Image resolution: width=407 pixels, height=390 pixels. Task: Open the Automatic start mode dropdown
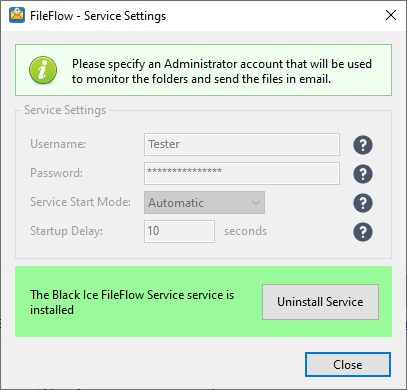[x=204, y=202]
